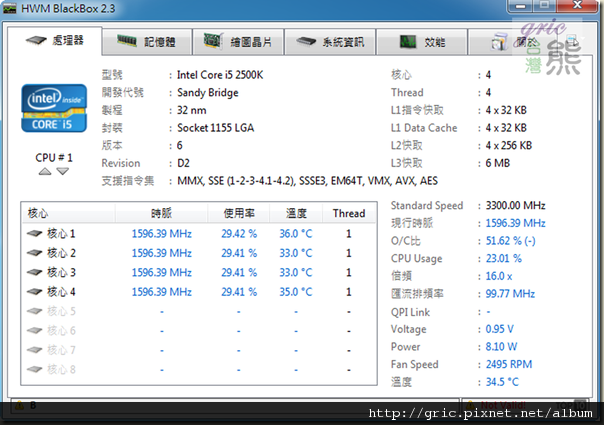This screenshot has height=425, width=604.
Task: Click the 時脈 column header
Action: pos(161,213)
